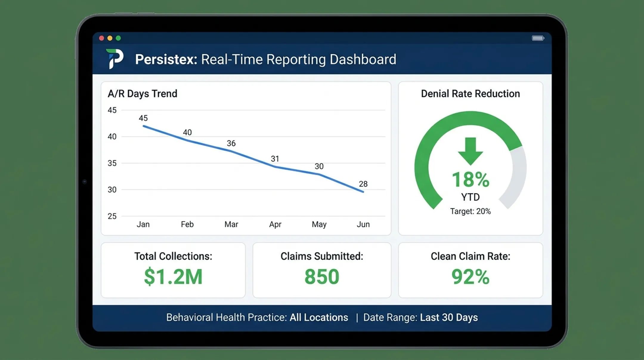
Task: Click 'Behavioral Health Practice:' footer label
Action: [227, 317]
